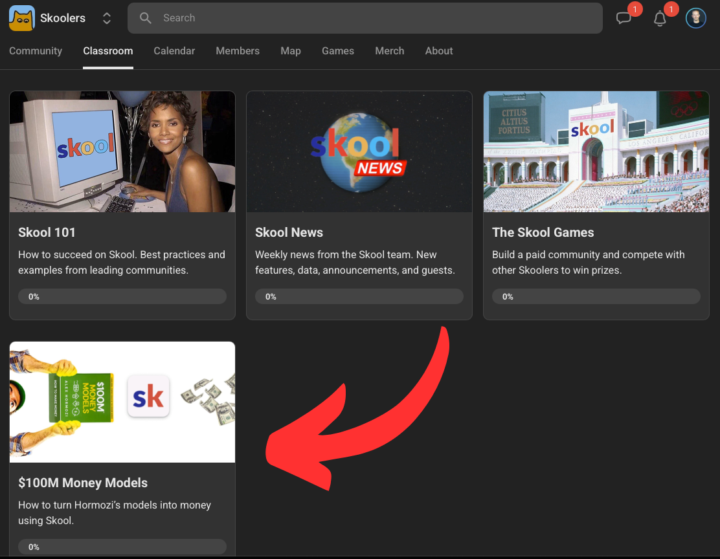The image size is (720, 559).
Task: Open The Skool Games course thumbnail
Action: (596, 152)
